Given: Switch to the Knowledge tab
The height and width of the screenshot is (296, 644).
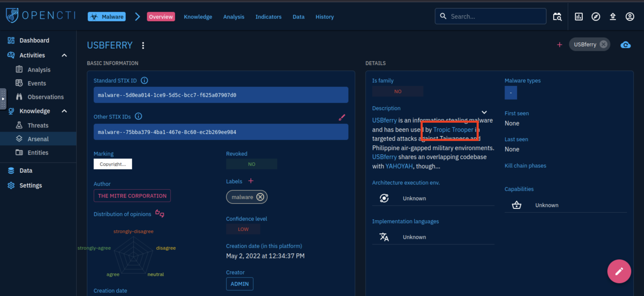Looking at the screenshot, I should click(x=198, y=17).
